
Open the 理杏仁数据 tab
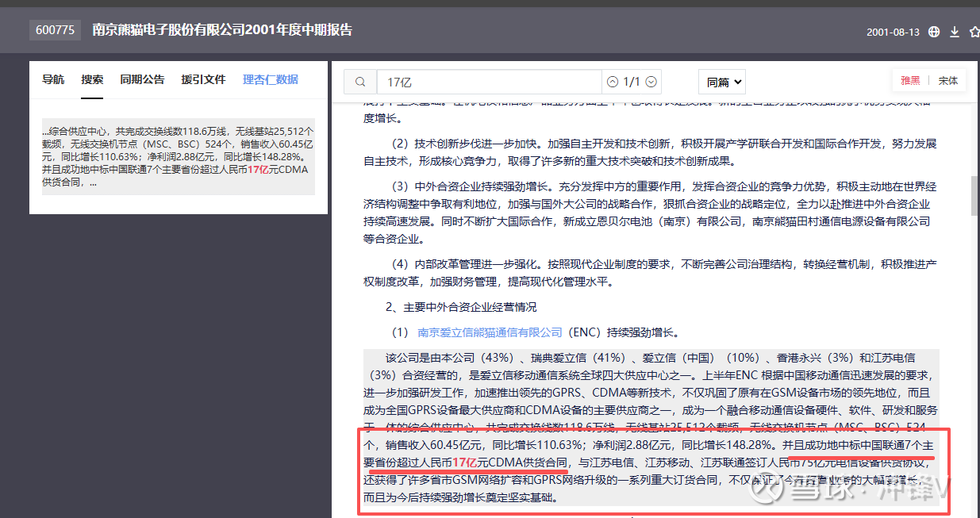click(x=271, y=79)
